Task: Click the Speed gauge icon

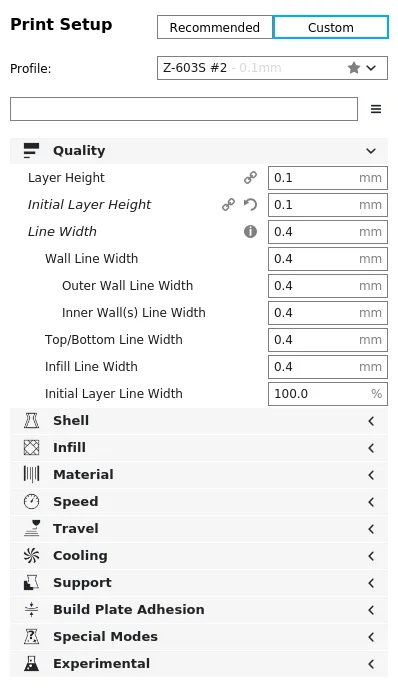Action: [31, 501]
